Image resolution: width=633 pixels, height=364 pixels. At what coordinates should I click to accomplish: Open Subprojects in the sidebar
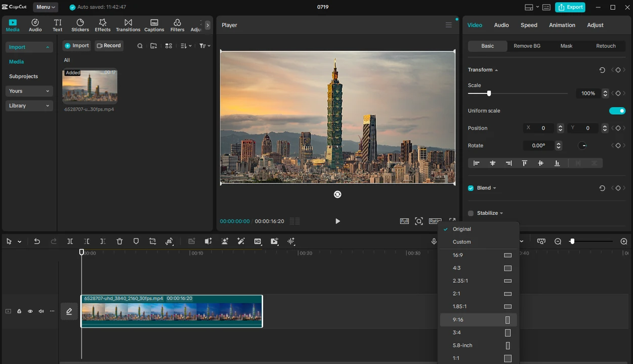click(23, 76)
